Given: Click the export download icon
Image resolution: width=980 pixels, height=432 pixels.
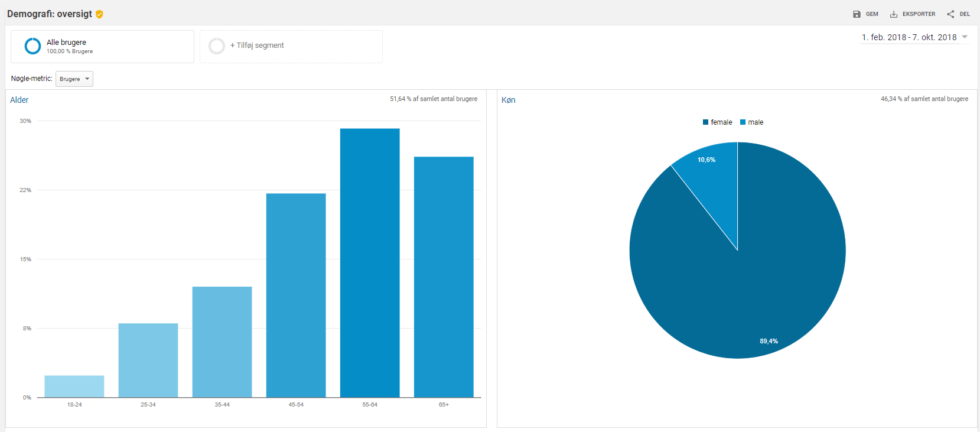Looking at the screenshot, I should coord(894,14).
